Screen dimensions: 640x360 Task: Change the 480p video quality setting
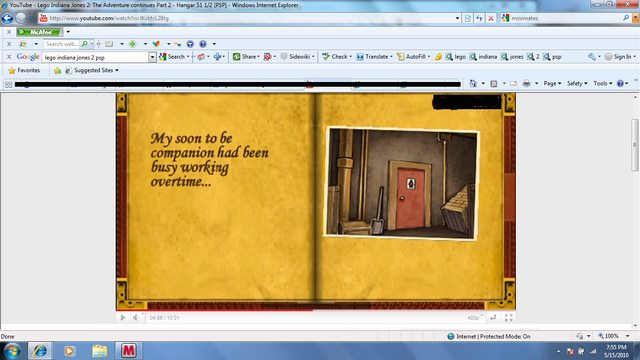[474, 318]
